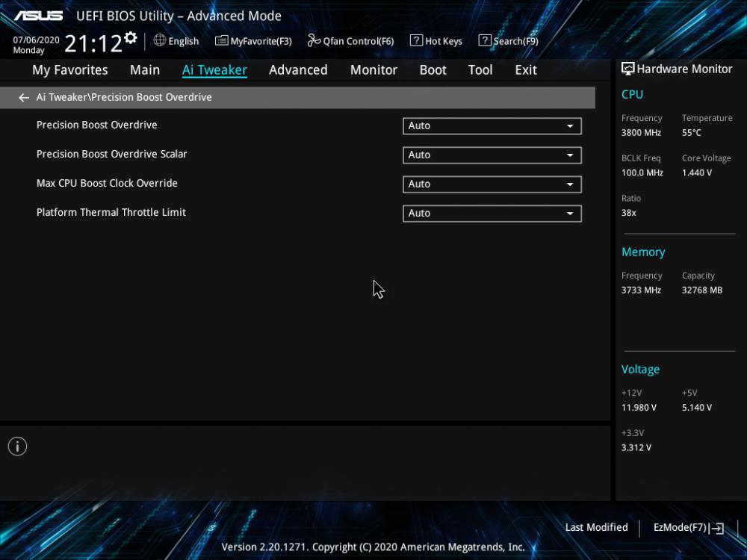Click the 5.140 V reading
Viewport: 747px width, 560px height.
point(697,408)
